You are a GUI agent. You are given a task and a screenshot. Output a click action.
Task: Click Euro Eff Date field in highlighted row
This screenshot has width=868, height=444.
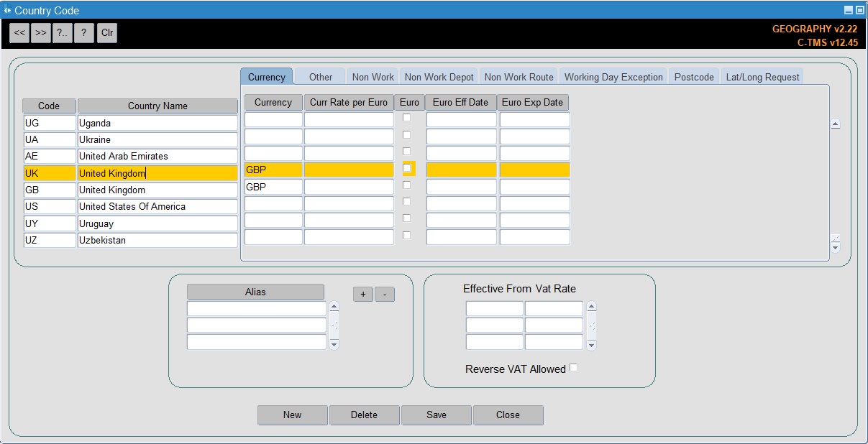coord(461,170)
